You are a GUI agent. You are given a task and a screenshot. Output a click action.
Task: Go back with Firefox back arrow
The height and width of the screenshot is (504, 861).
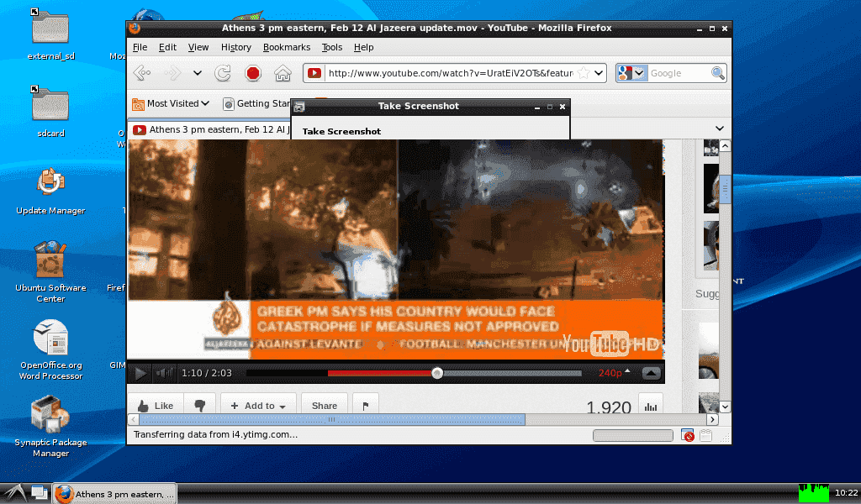pos(142,73)
